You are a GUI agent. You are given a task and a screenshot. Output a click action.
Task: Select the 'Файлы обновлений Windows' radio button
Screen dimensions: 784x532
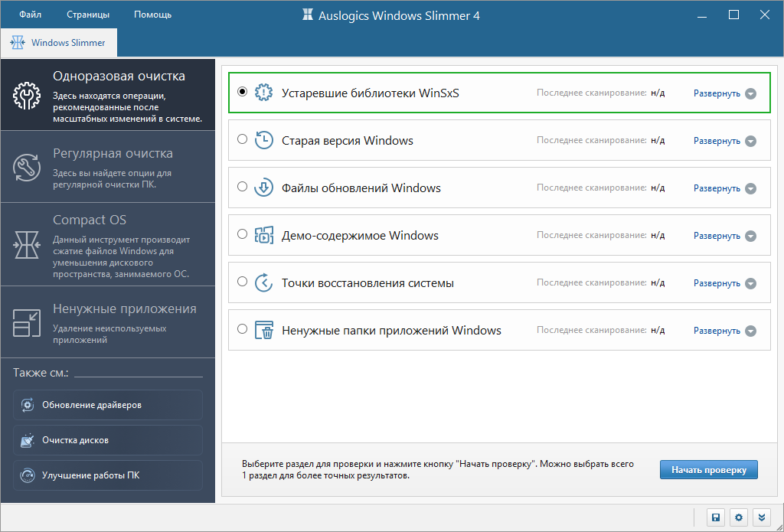click(x=242, y=187)
